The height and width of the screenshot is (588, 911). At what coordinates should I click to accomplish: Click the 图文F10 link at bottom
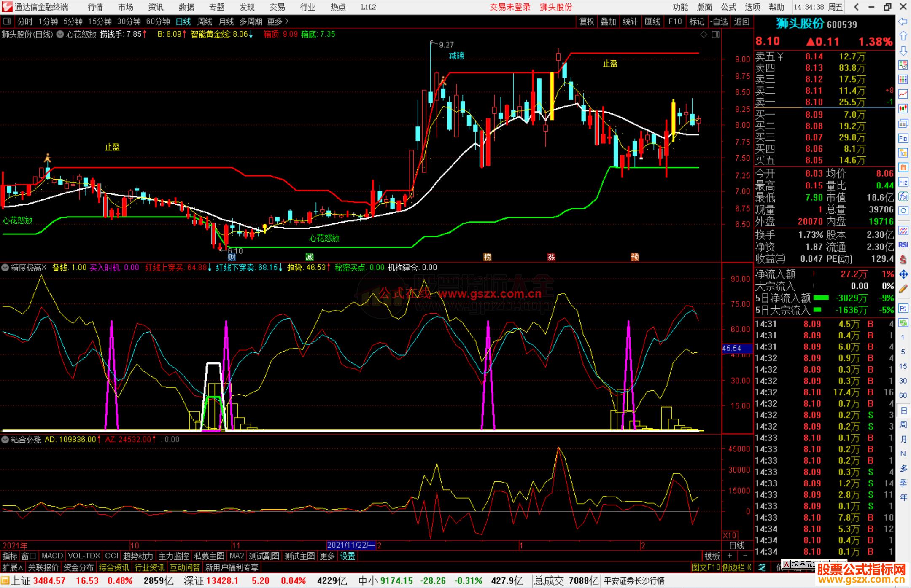click(706, 567)
